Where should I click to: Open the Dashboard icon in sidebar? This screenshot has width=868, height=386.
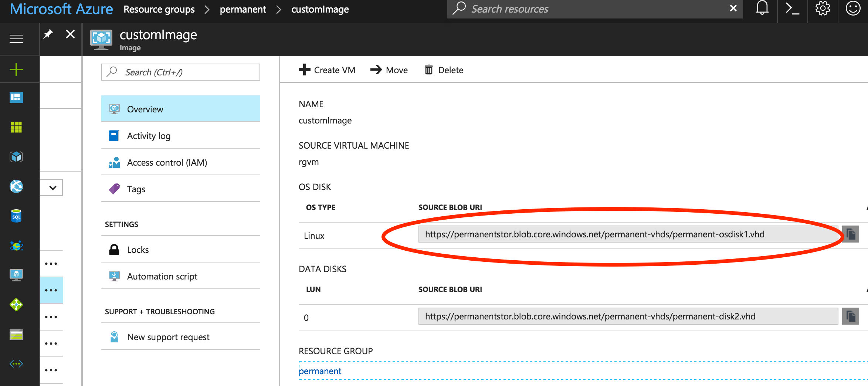16,98
